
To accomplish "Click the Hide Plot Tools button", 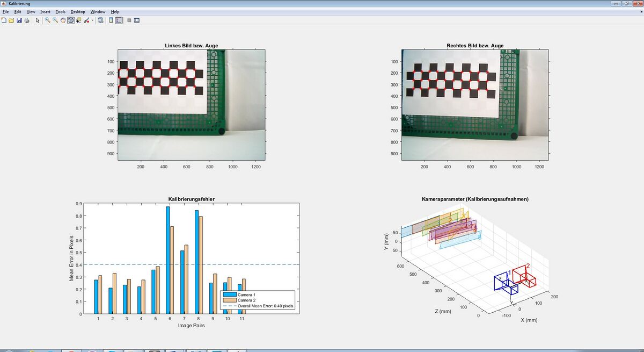I will [129, 20].
